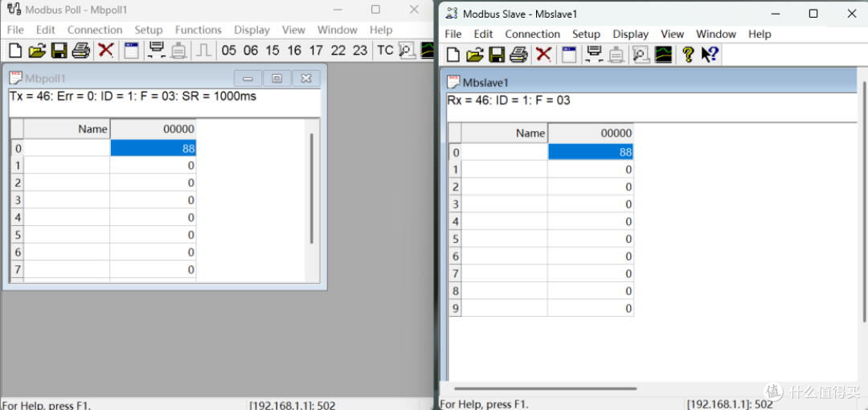The image size is (868, 410).
Task: Click function 15 button in Modbus Poll
Action: (272, 51)
